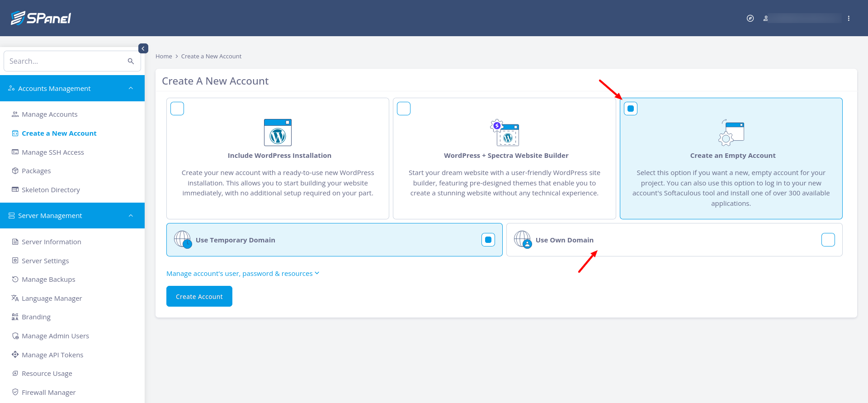Toggle the Use Temporary Domain checkbox
This screenshot has height=403, width=868.
488,240
